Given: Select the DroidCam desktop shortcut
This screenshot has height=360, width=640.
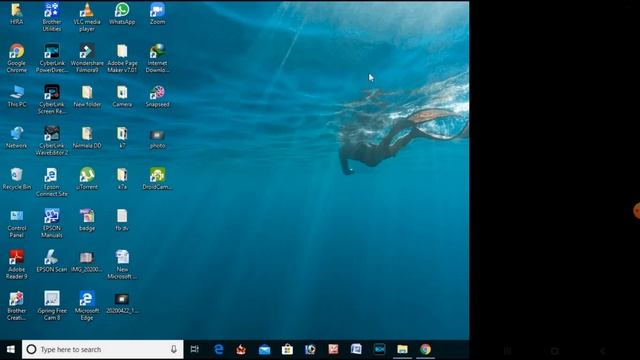Looking at the screenshot, I should [157, 179].
